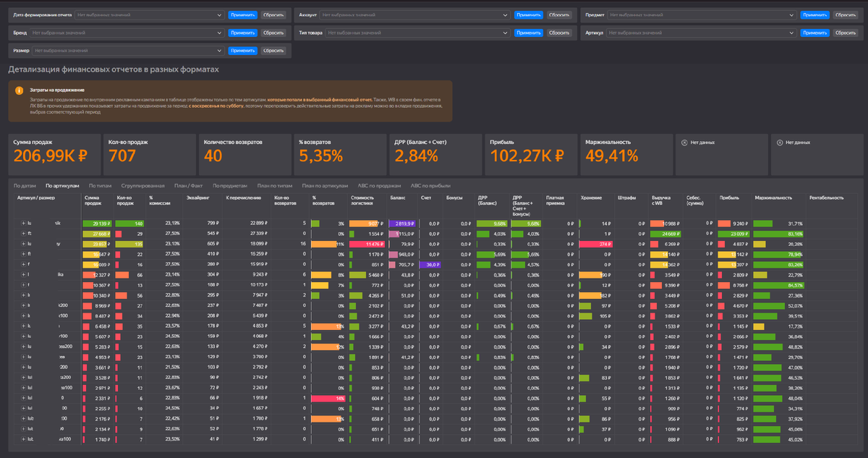Expand the row with sales sum 23 857 ₽
Image resolution: width=868 pixels, height=458 pixels.
click(23, 245)
